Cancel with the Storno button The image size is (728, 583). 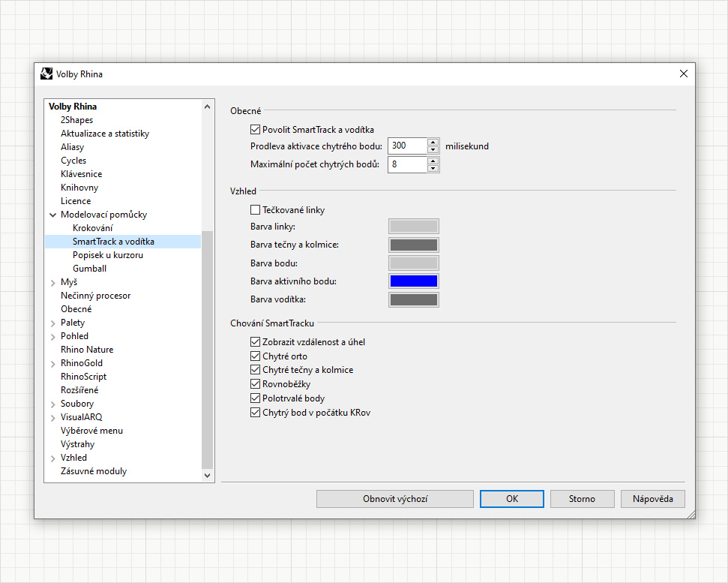pos(583,499)
